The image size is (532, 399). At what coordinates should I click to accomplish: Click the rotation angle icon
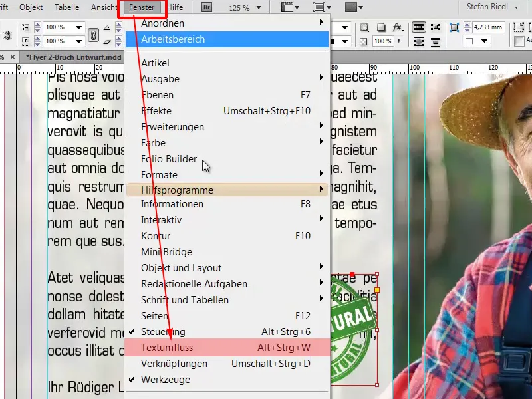(x=106, y=27)
